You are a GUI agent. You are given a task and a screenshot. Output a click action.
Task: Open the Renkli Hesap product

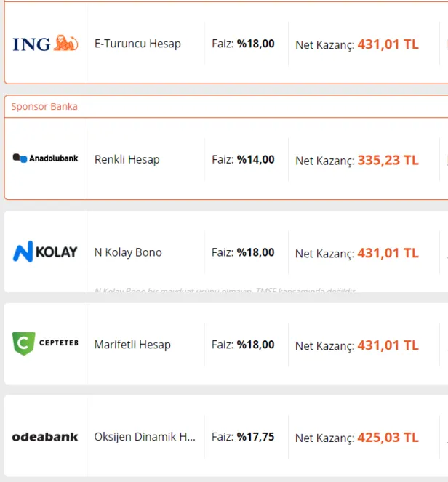click(127, 159)
